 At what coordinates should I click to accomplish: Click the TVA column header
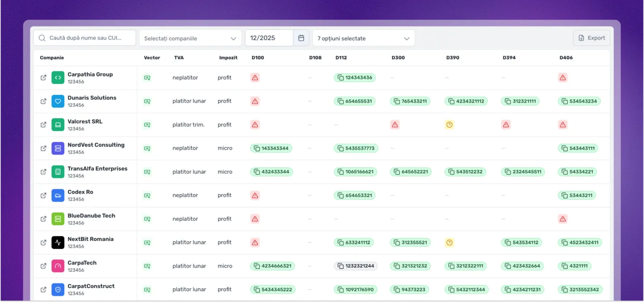click(x=179, y=58)
